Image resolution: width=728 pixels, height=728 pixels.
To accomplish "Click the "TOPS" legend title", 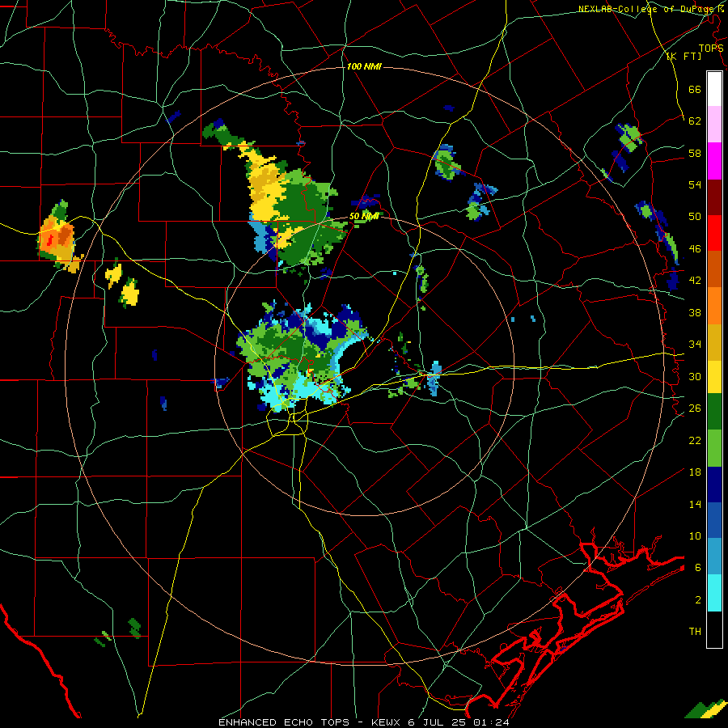I will [x=711, y=49].
